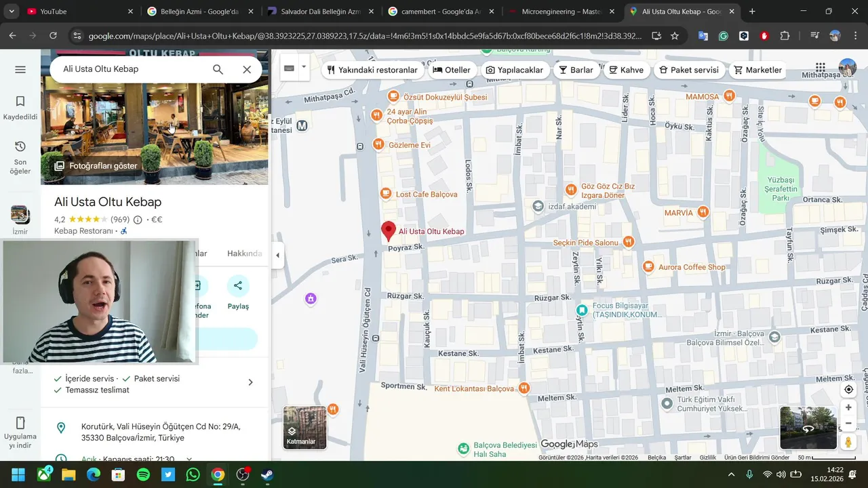Switch to the Microengineering tab
This screenshot has width=868, height=488.
[x=561, y=12]
